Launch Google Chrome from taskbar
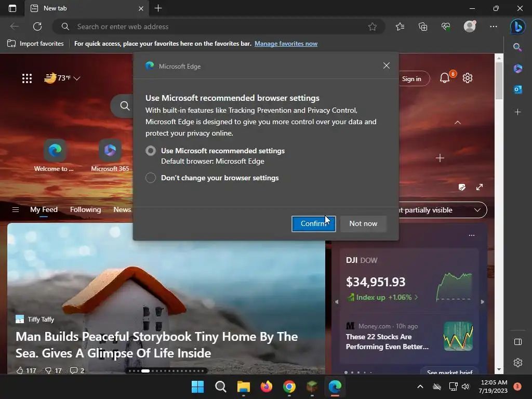The width and height of the screenshot is (532, 399). (289, 387)
